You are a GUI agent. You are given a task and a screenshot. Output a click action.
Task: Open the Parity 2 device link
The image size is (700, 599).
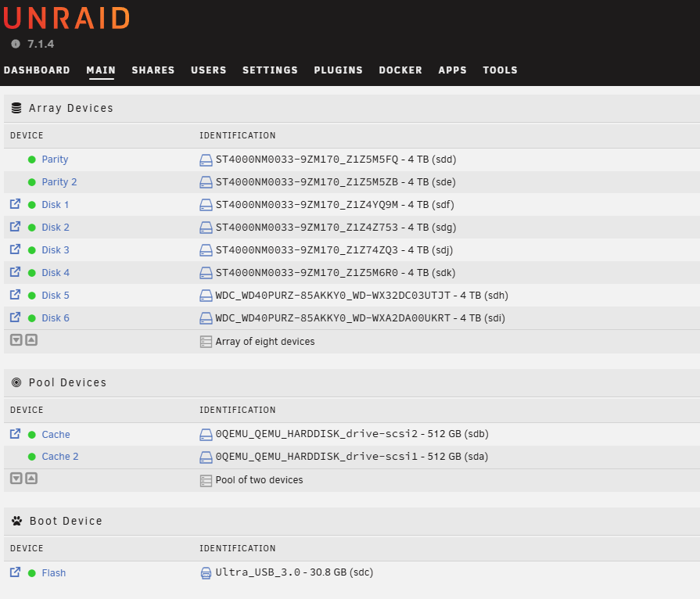tap(59, 182)
